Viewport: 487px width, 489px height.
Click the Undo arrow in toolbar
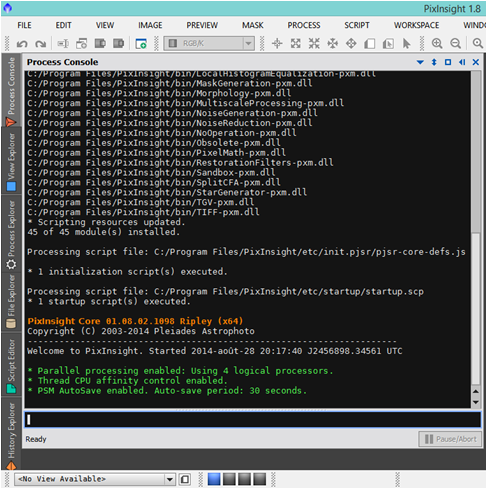point(22,44)
